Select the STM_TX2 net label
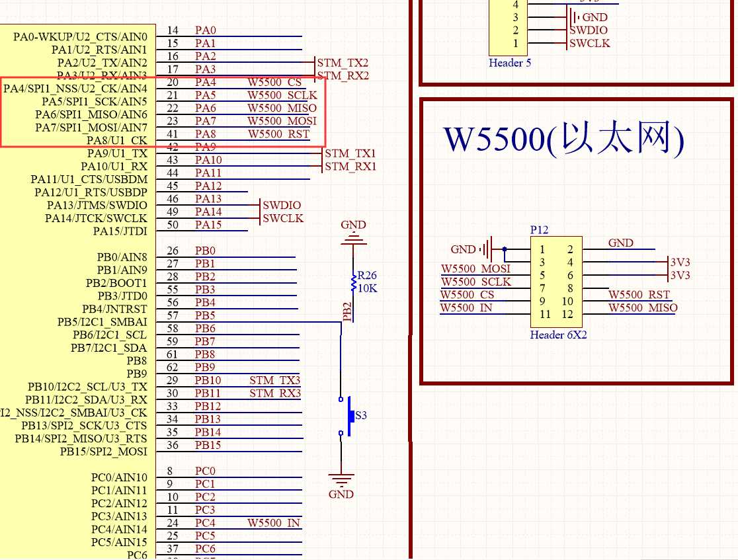This screenshot has height=560, width=738. [342, 63]
